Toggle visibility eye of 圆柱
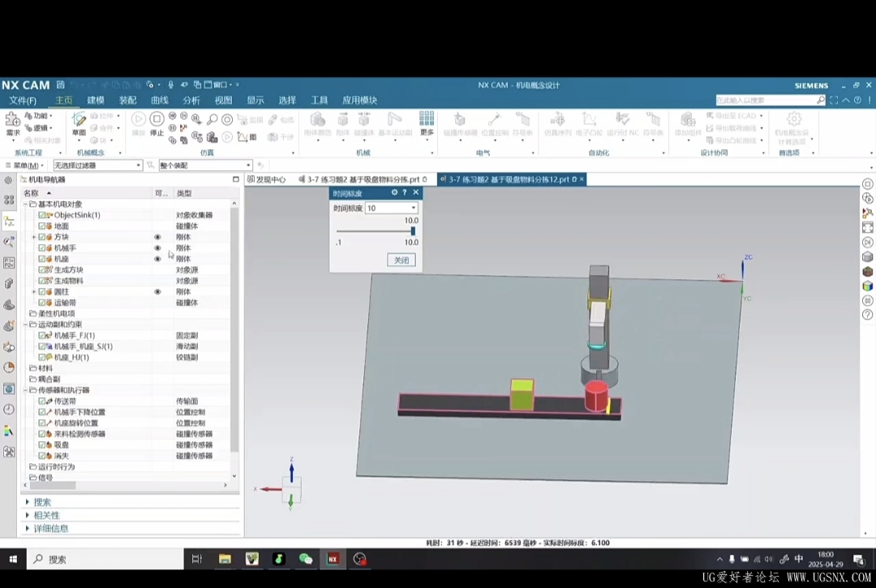The height and width of the screenshot is (588, 876). (x=157, y=292)
